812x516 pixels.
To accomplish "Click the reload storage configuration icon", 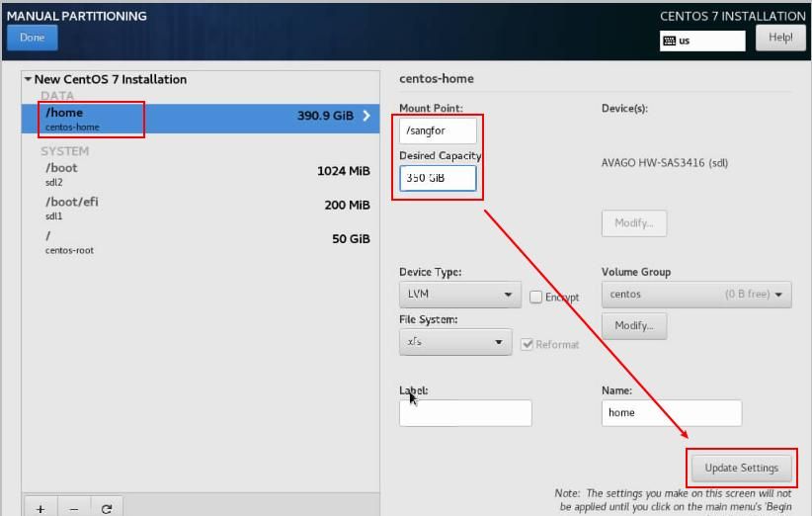I will [x=107, y=508].
